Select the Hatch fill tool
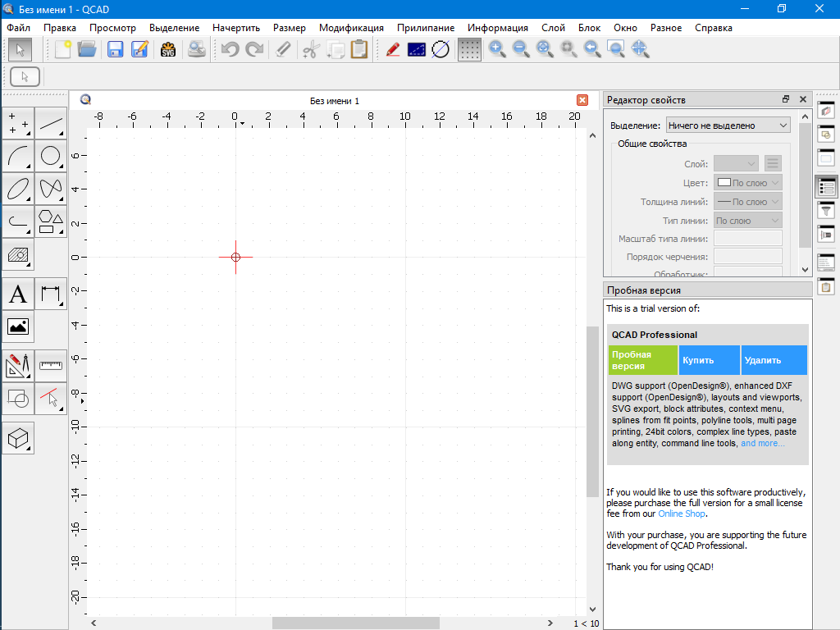The height and width of the screenshot is (630, 840). (x=18, y=254)
